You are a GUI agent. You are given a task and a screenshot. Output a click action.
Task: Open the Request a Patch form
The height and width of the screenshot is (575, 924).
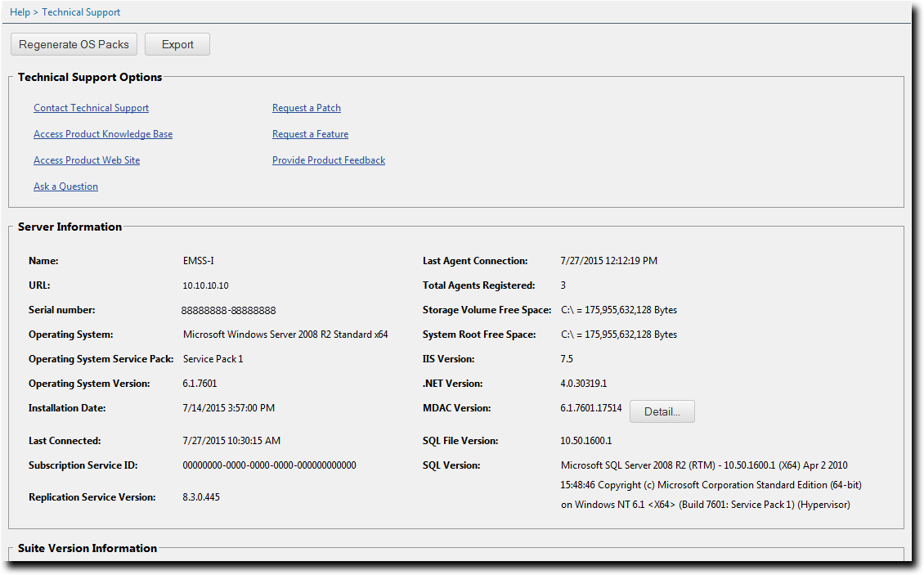coord(306,107)
